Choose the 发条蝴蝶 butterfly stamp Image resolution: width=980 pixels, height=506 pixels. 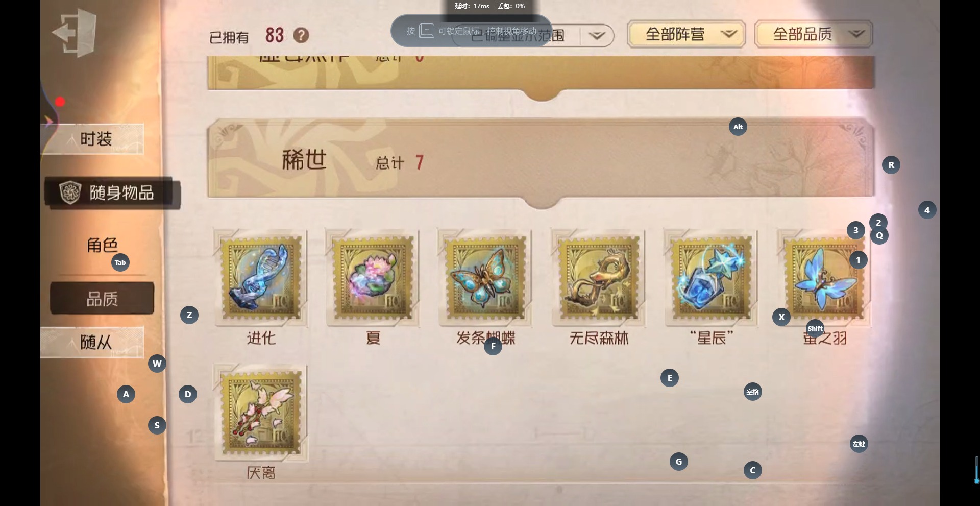click(485, 278)
